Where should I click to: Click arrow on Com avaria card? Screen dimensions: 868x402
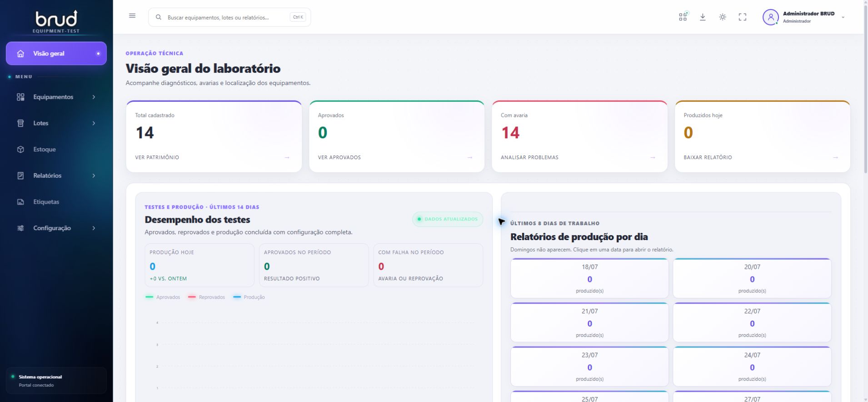pyautogui.click(x=653, y=157)
